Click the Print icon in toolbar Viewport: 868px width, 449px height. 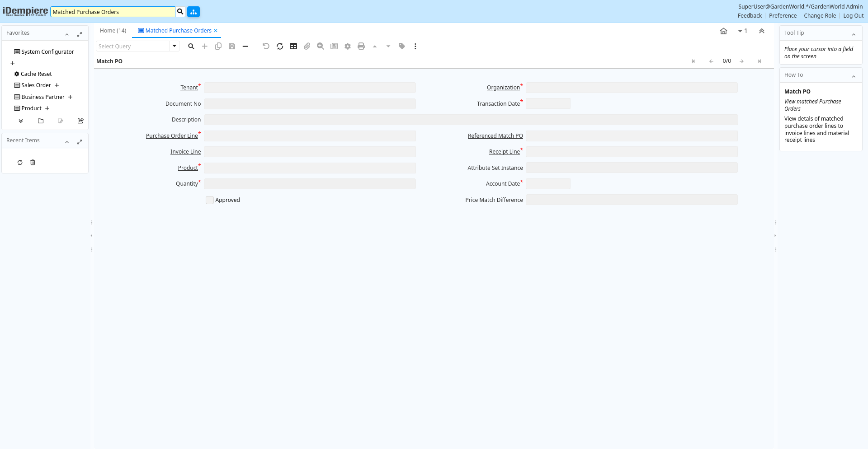[x=361, y=47]
